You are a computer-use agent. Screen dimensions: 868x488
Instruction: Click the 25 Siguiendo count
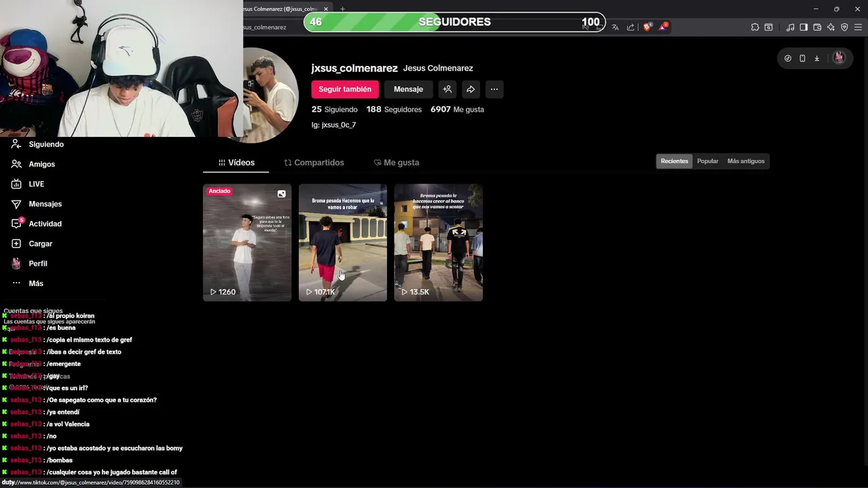coord(334,109)
